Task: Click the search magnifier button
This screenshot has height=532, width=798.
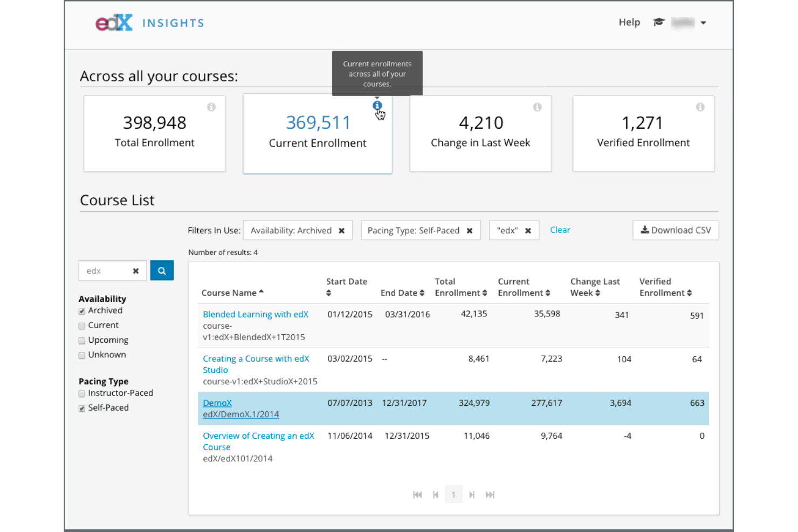Action: 162,270
